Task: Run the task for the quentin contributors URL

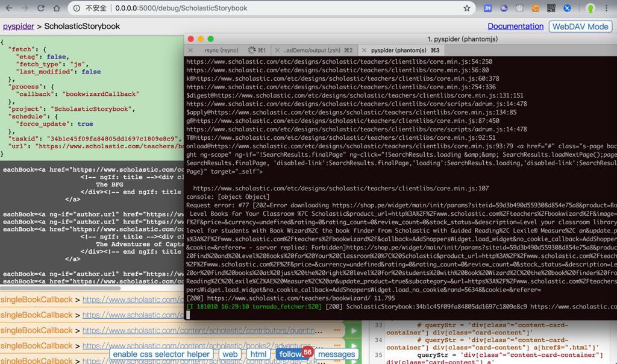Action: 353,330
